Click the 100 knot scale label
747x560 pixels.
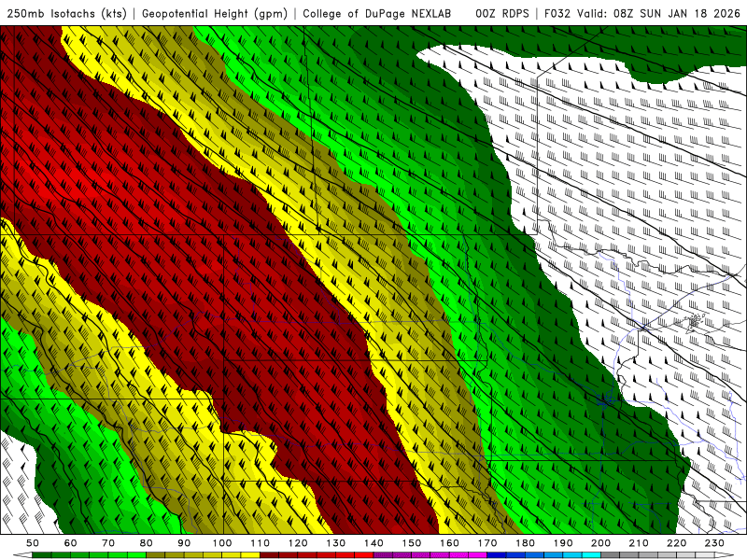222,543
